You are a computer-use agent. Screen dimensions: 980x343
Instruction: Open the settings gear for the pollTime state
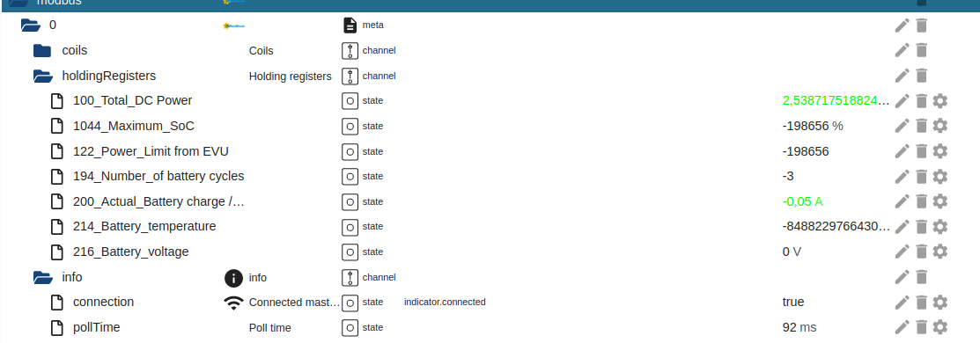[940, 327]
